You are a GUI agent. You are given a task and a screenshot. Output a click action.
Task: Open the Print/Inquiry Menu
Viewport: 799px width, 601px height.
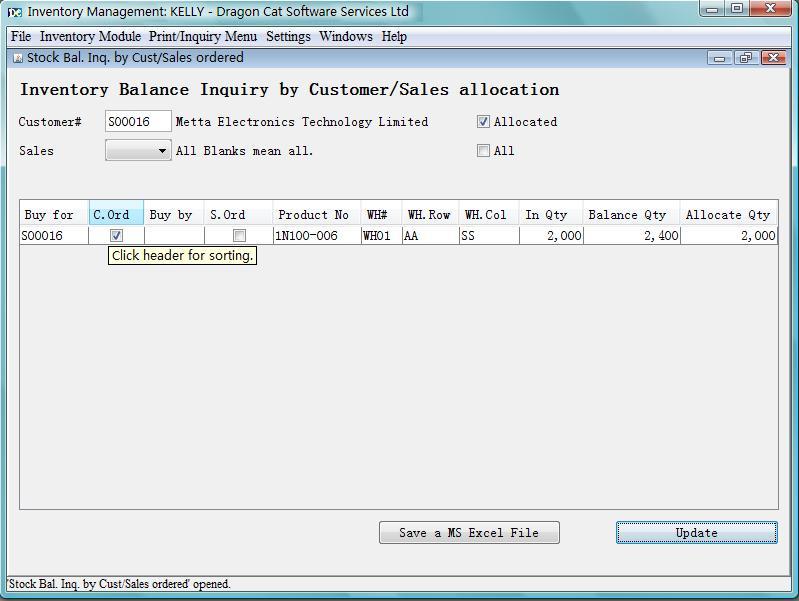point(203,37)
